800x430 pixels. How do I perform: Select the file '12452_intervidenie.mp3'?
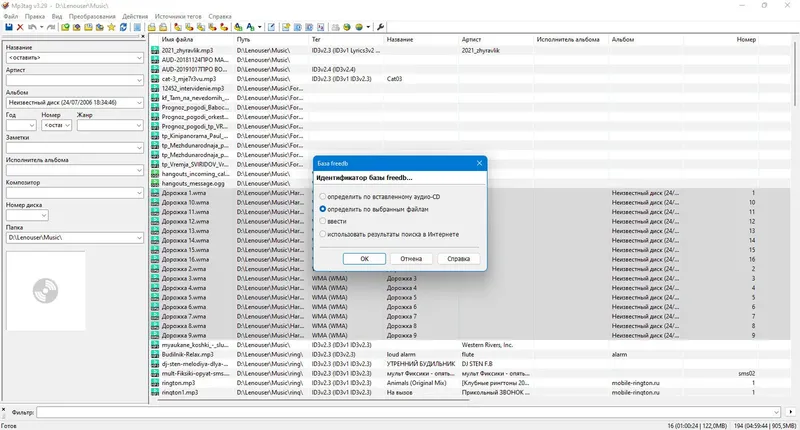click(193, 89)
